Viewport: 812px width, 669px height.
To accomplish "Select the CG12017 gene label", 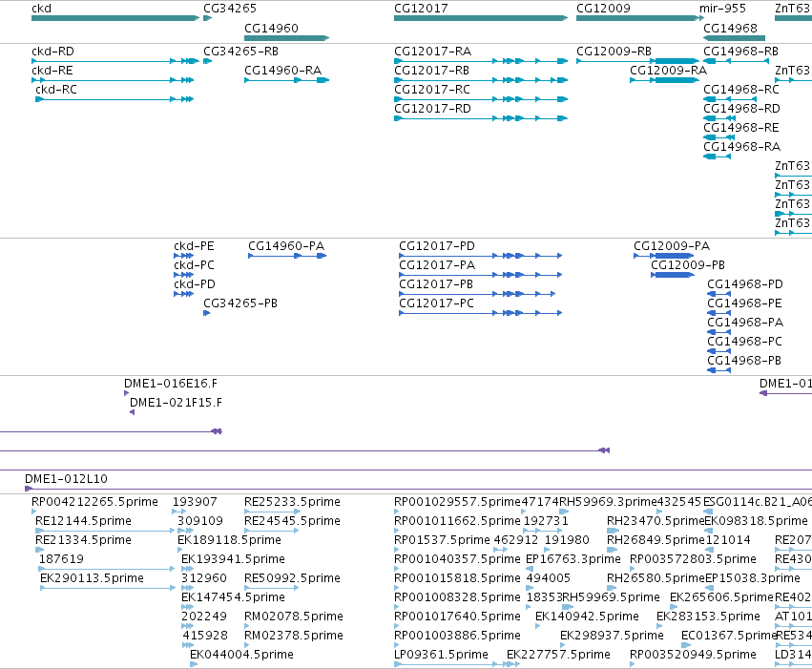I will (421, 9).
